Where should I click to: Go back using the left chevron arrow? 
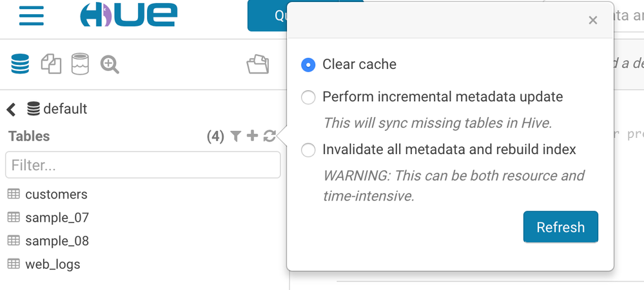click(12, 110)
